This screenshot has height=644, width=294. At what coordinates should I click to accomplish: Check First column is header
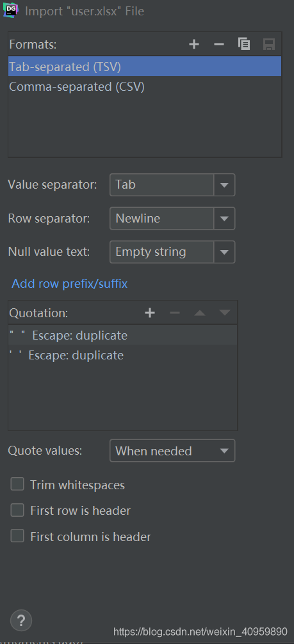pyautogui.click(x=17, y=536)
